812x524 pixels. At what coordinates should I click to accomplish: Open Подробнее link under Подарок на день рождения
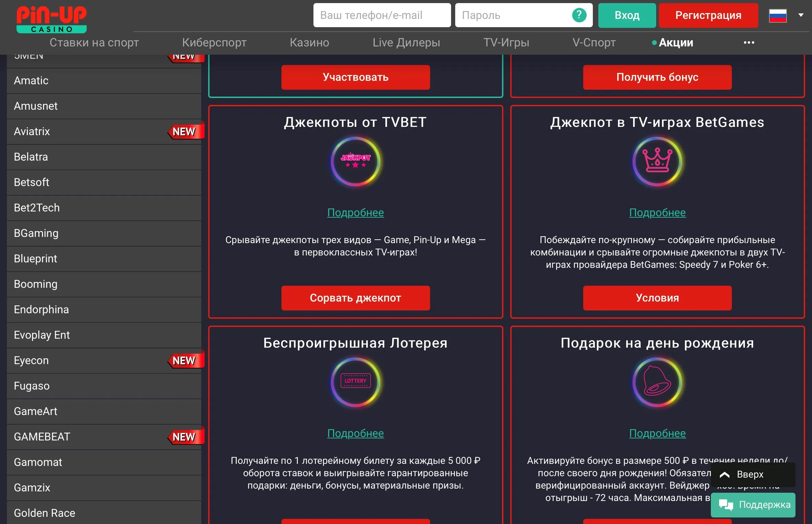657,434
